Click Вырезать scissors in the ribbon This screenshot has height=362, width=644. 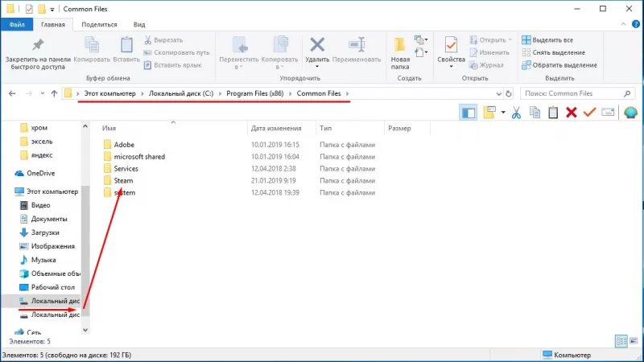coord(163,40)
